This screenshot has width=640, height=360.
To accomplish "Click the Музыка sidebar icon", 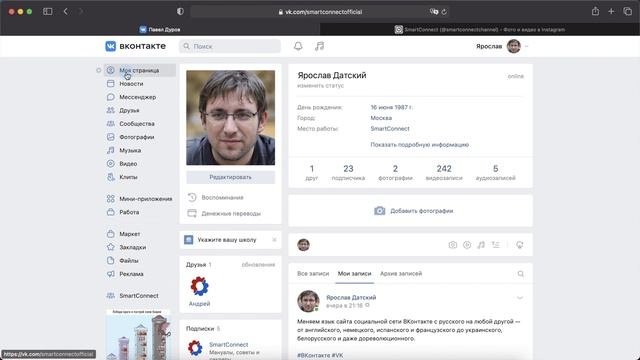I will point(111,150).
